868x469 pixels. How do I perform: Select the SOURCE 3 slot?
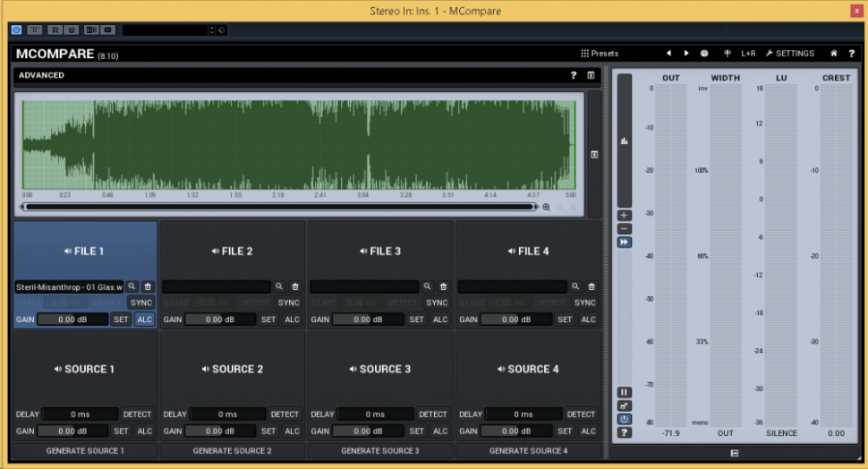pyautogui.click(x=380, y=369)
